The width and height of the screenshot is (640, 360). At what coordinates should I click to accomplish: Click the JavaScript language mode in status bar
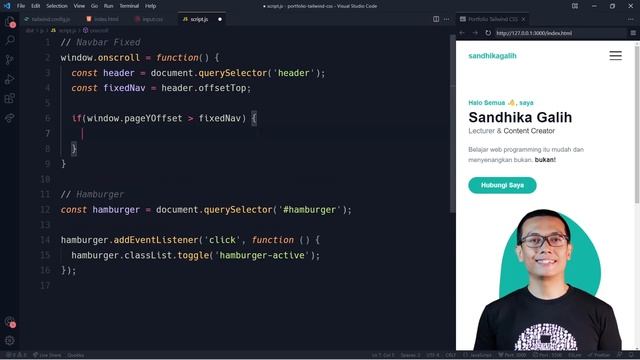478,355
